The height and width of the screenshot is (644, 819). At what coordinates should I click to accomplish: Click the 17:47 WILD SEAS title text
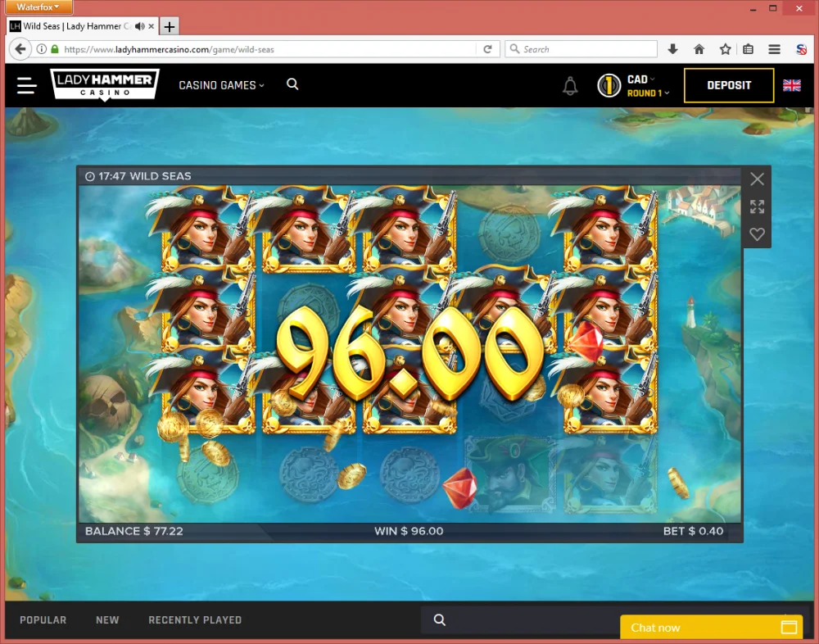click(145, 176)
